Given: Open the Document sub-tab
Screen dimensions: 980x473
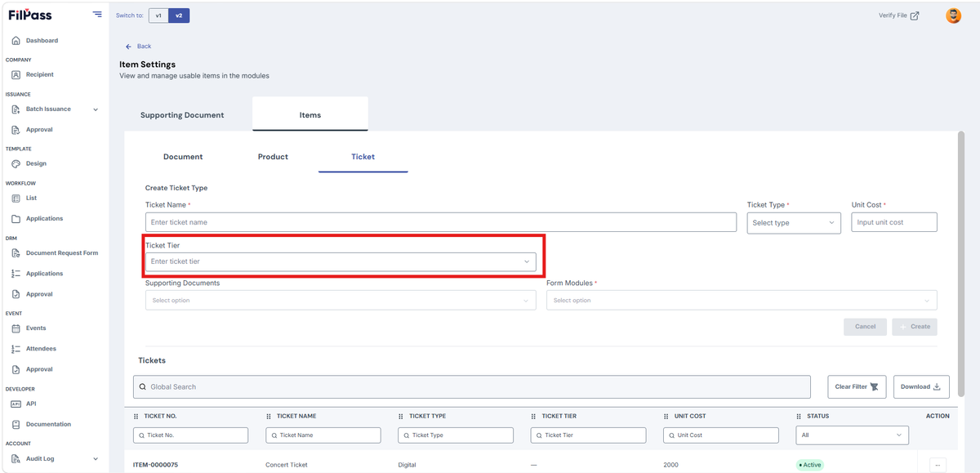Looking at the screenshot, I should pos(183,157).
